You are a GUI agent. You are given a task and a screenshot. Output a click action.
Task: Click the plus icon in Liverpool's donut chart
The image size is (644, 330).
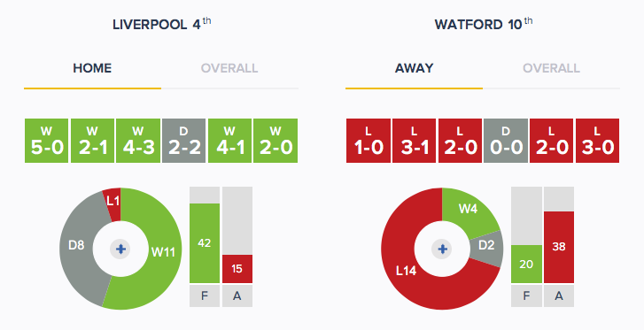[120, 249]
